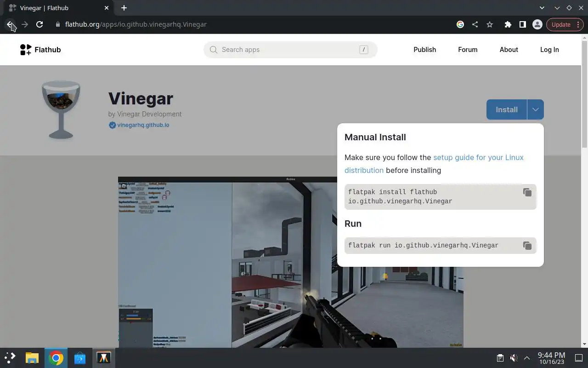
Task: Click the blue Install button
Action: pyautogui.click(x=507, y=109)
